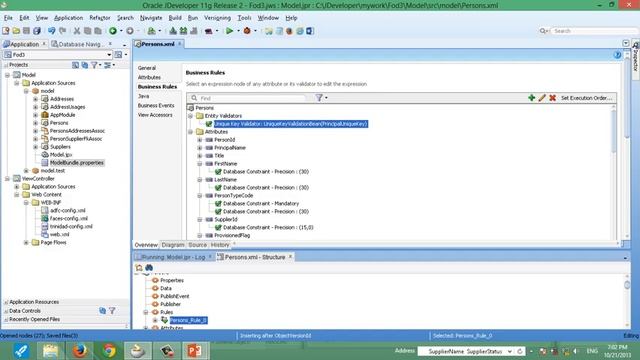Open the Fod3 application dropdown

click(x=109, y=55)
